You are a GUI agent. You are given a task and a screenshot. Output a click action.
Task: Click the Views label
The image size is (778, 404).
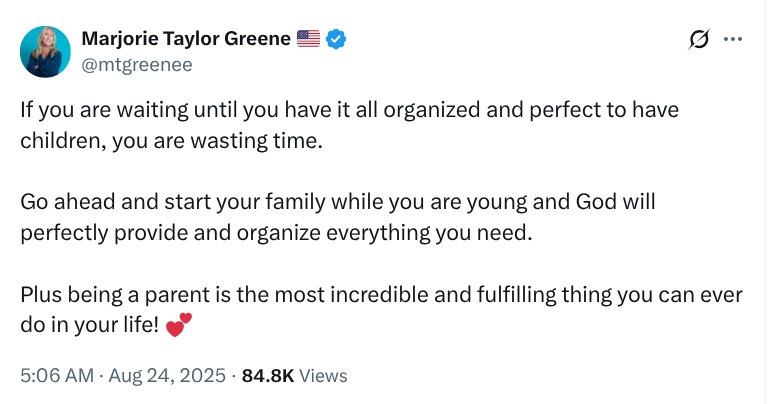pos(323,376)
